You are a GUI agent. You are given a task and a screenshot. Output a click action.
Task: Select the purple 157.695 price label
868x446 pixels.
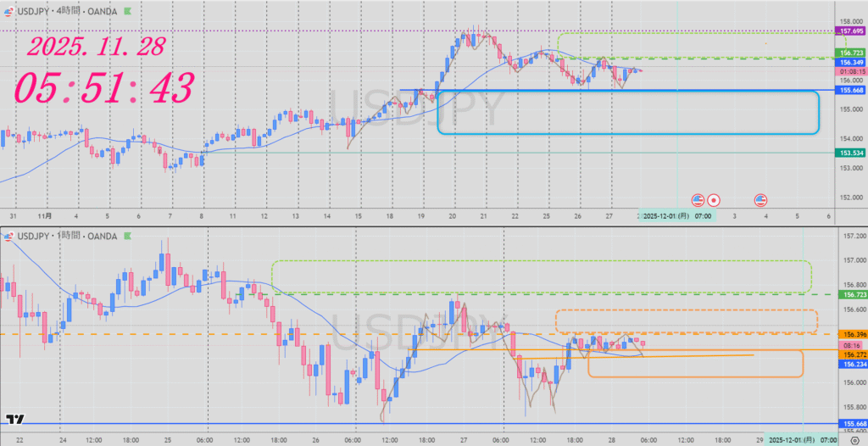(x=850, y=31)
